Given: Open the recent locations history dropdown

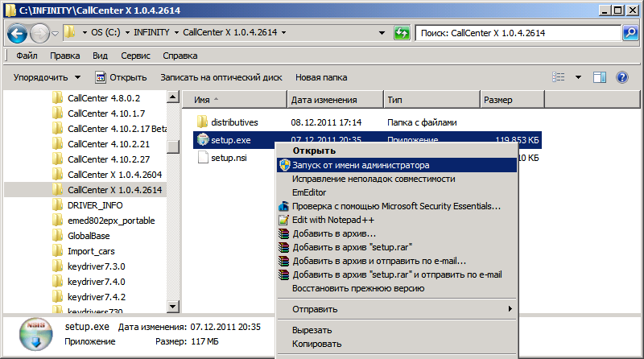Looking at the screenshot, I should click(x=55, y=34).
